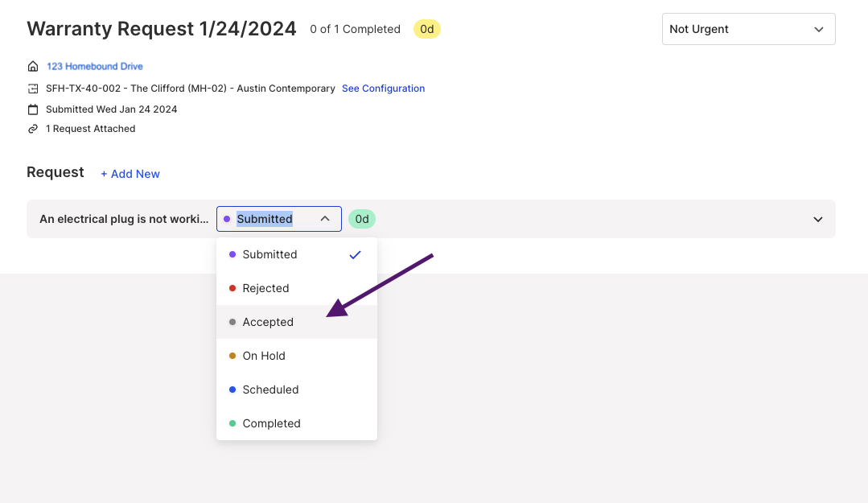Collapse the Submitted status dropdown
The height and width of the screenshot is (503, 868).
point(279,219)
